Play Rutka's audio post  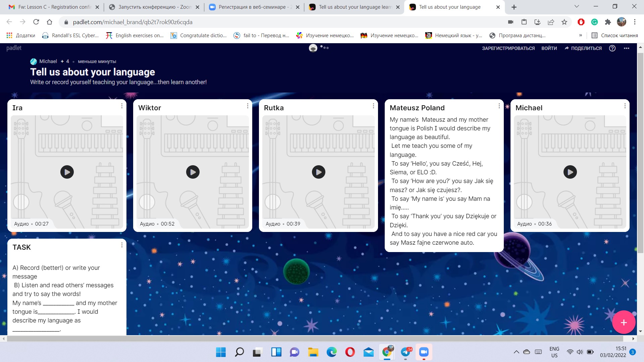coord(319,172)
